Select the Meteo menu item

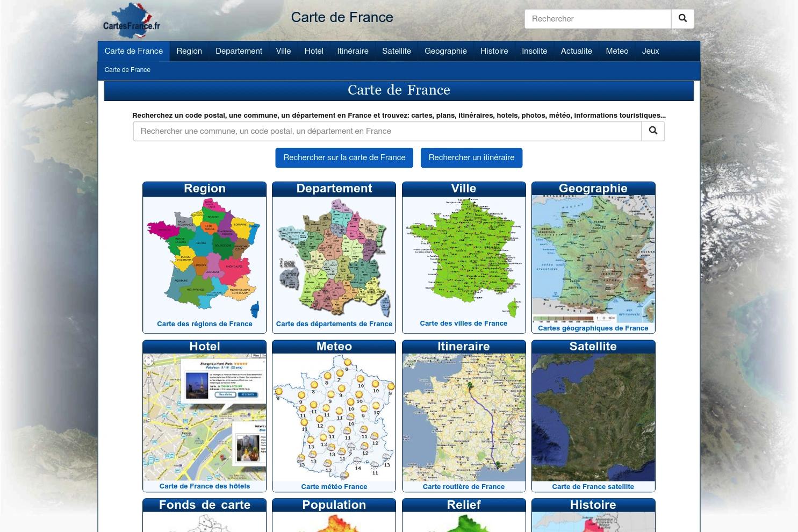coord(616,51)
